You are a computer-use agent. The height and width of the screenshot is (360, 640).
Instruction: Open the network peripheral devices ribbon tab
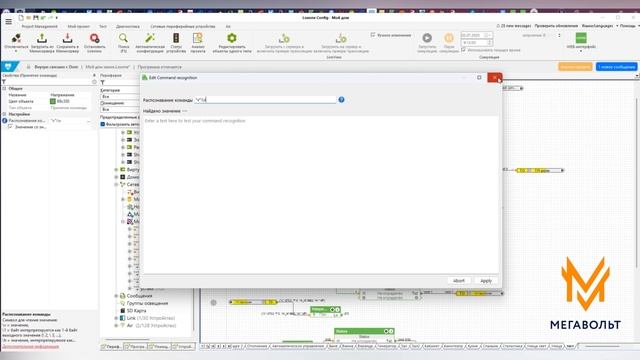tap(182, 27)
